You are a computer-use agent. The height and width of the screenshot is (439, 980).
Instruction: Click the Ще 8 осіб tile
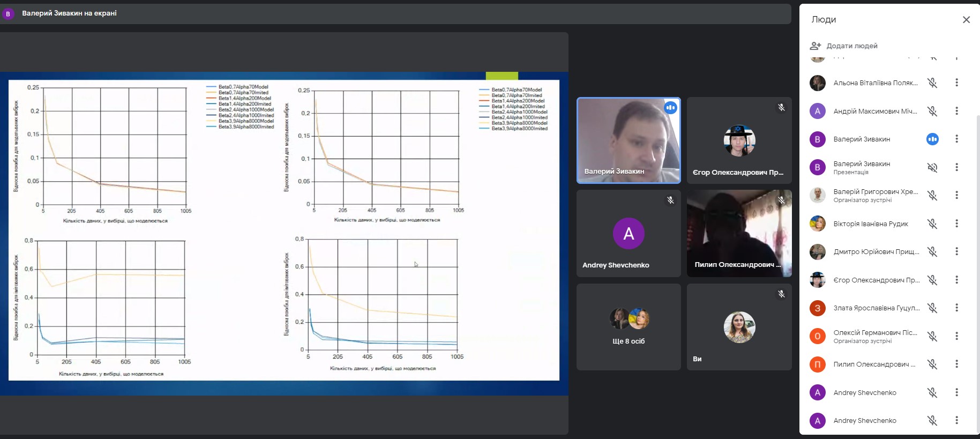point(629,327)
